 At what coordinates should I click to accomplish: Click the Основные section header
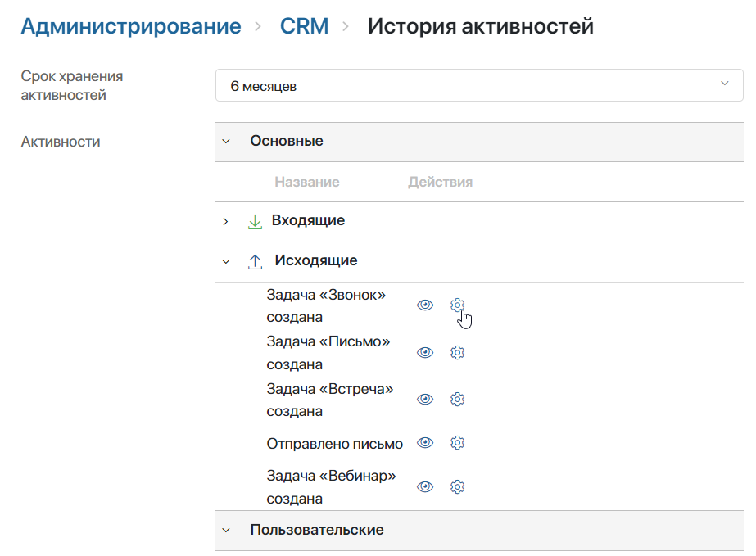click(x=479, y=142)
